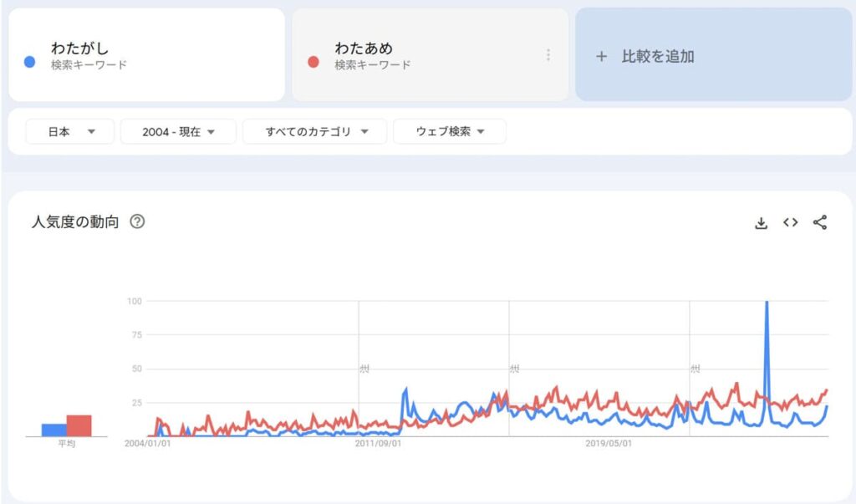856x504 pixels.
Task: Click the first note marker near 2011
Action: pos(364,369)
